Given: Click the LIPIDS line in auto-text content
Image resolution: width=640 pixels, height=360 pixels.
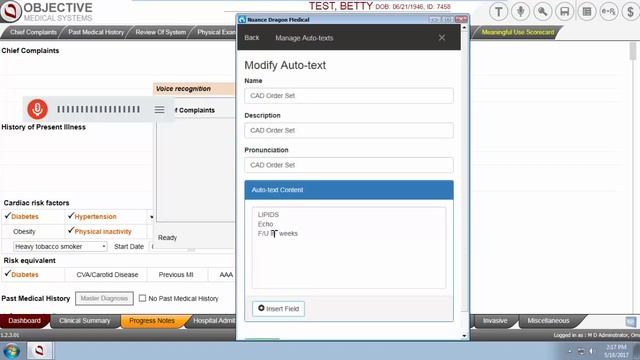Looking at the screenshot, I should 268,215.
